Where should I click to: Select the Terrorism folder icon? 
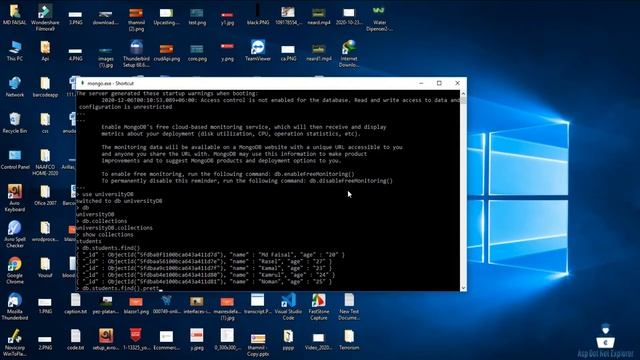349,340
